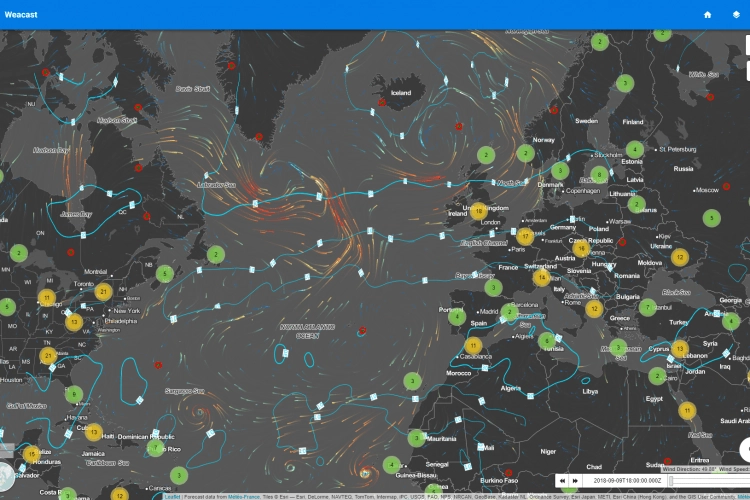Screen dimensions: 750x500
Task: Open the green cluster of 4 in Spain
Action: click(x=457, y=317)
